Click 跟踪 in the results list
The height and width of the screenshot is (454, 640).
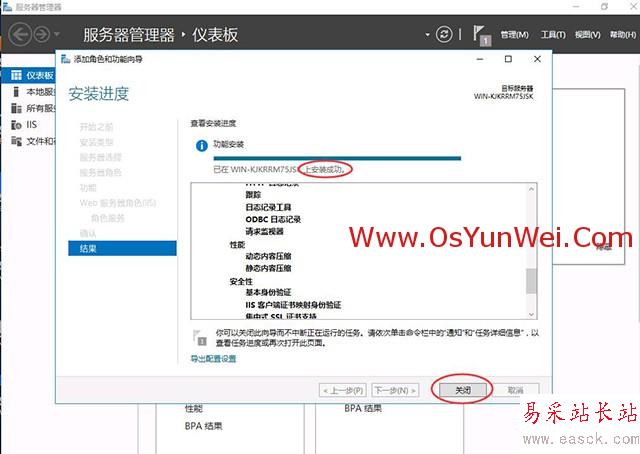pos(253,195)
